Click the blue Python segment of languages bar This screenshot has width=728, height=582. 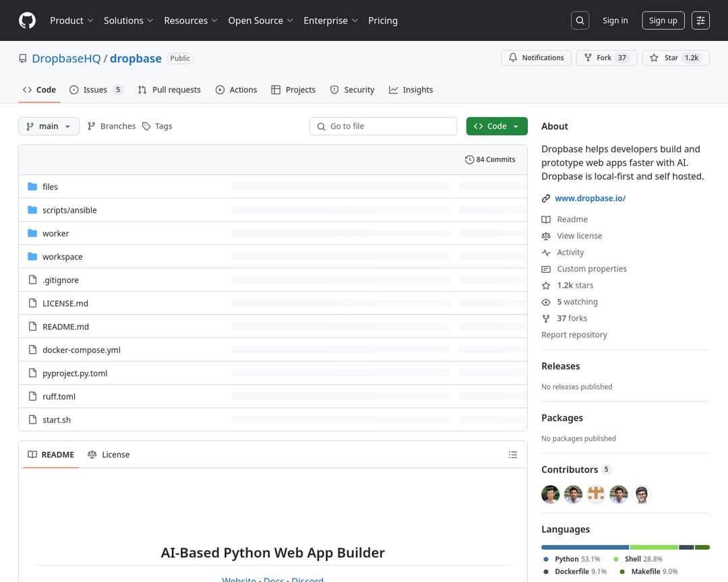pos(585,547)
